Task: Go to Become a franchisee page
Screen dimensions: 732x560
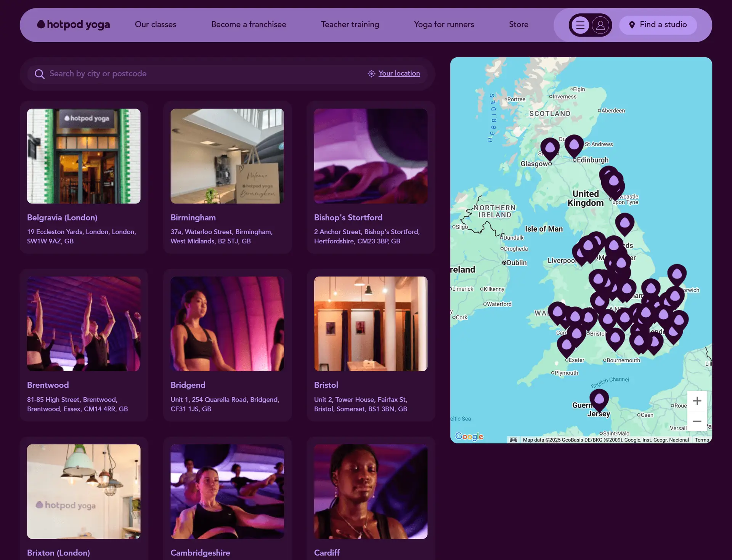Action: point(249,25)
